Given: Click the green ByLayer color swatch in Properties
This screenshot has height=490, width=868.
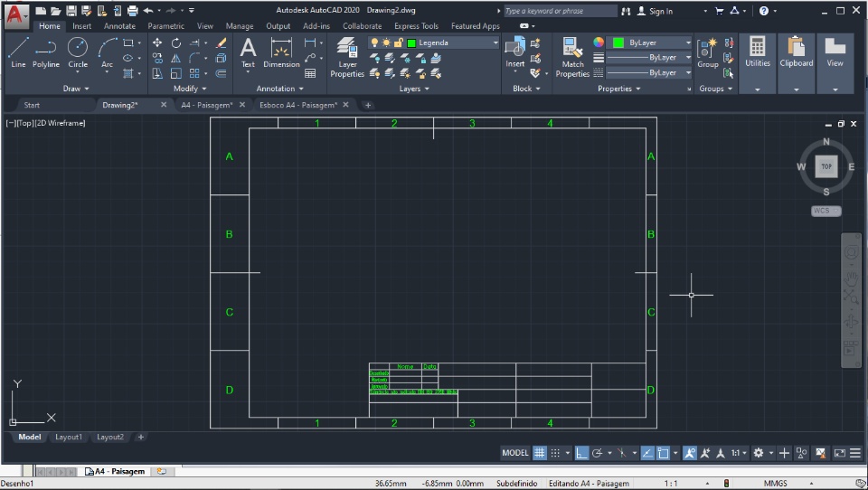Looking at the screenshot, I should pos(618,42).
